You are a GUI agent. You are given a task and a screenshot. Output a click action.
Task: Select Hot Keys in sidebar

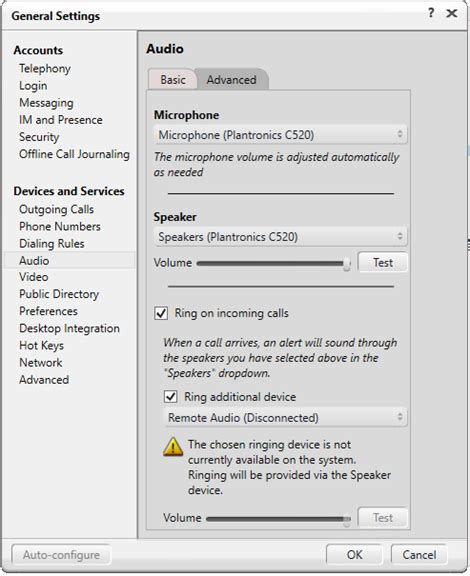[x=42, y=345]
